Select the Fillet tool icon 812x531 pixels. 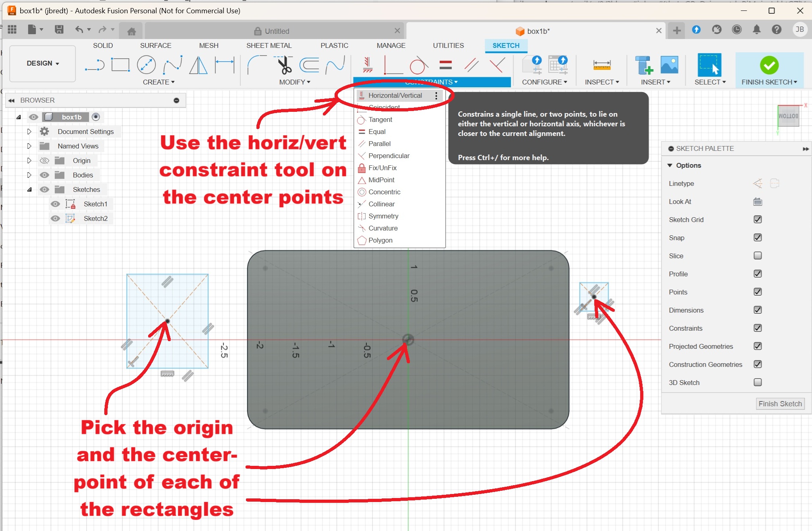click(x=256, y=65)
